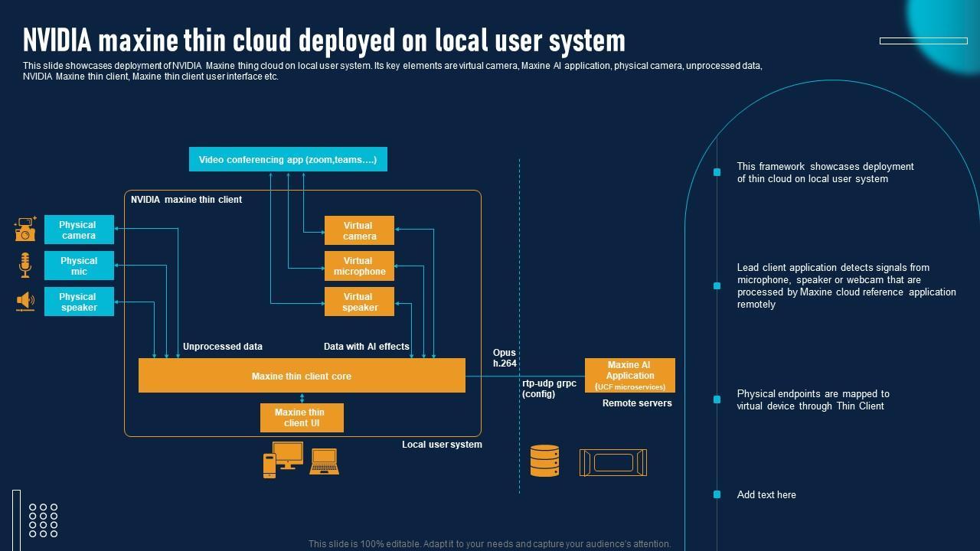
Task: Select the blue bullet beside 'Add text here'
Action: click(x=717, y=495)
